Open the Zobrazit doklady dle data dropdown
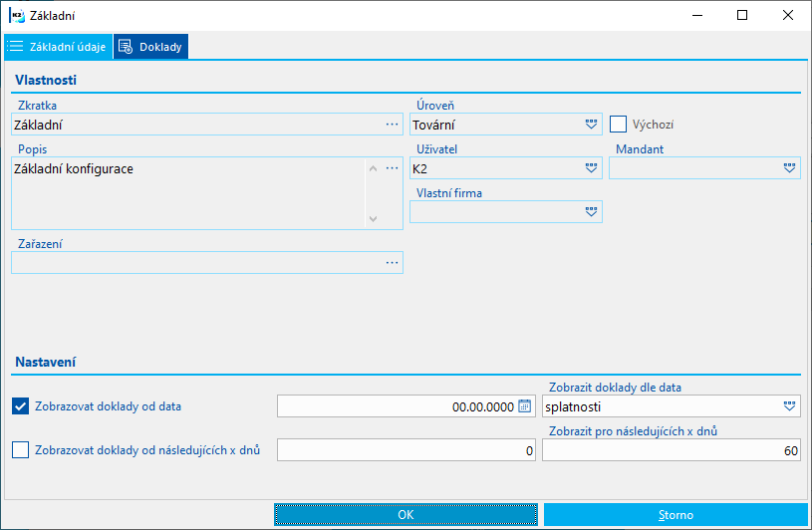This screenshot has height=530, width=812. pyautogui.click(x=789, y=406)
